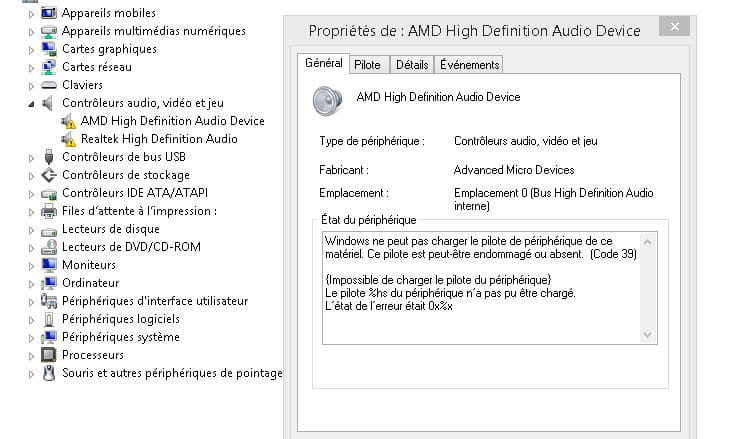Close the AMD audio properties dialog
Image resolution: width=756 pixels, height=439 pixels.
(x=678, y=26)
